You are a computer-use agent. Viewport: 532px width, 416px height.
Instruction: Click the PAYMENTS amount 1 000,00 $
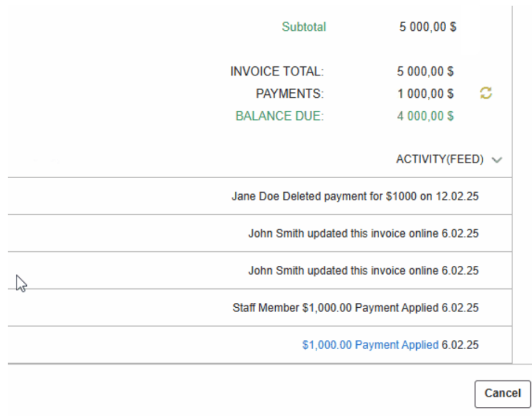pos(425,94)
